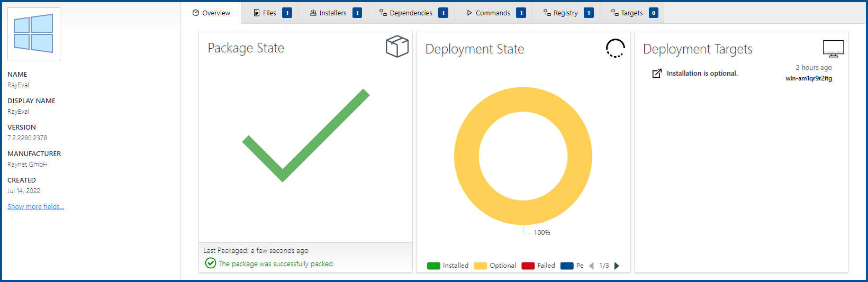868x282 pixels.
Task: Open the Registry tab
Action: point(565,13)
